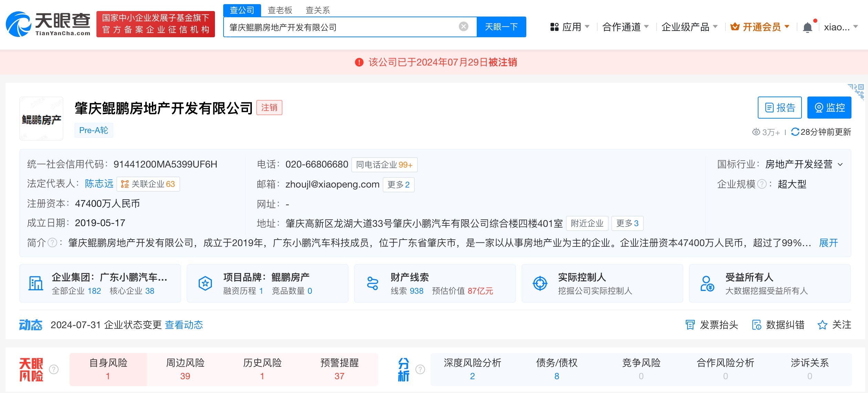
Task: Click the 受益所有人 person icon
Action: click(707, 283)
